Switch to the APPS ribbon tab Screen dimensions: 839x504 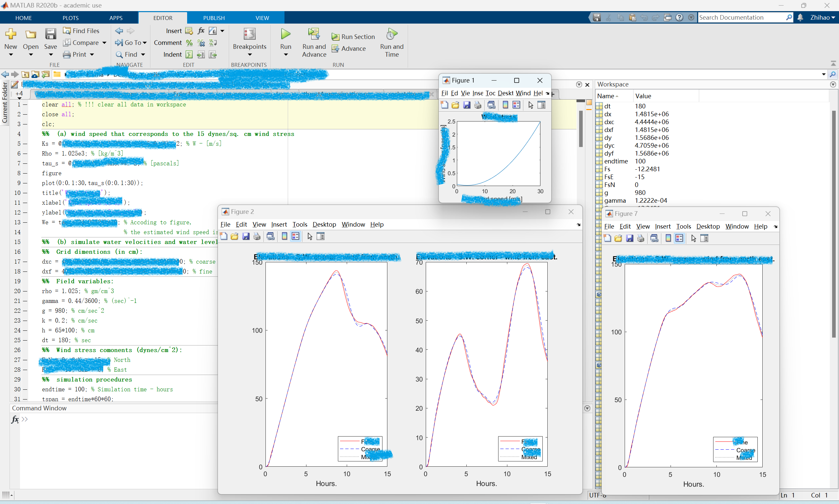116,18
